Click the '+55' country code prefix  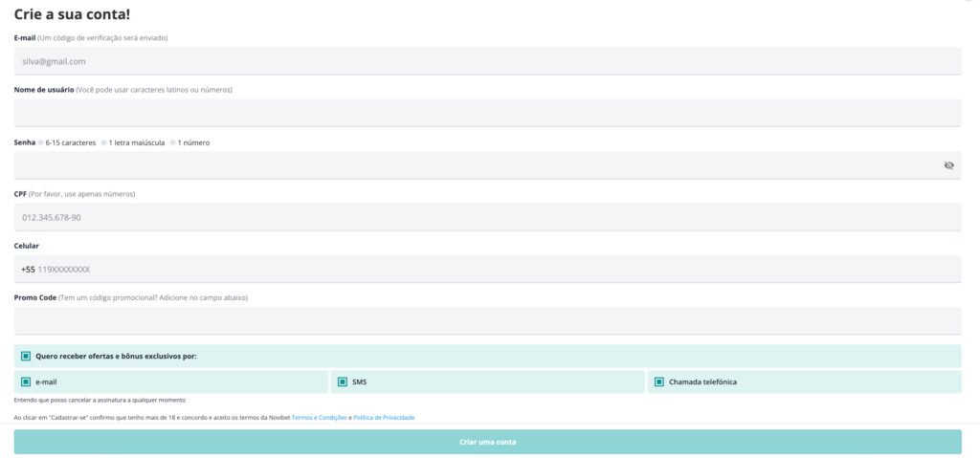pos(28,270)
